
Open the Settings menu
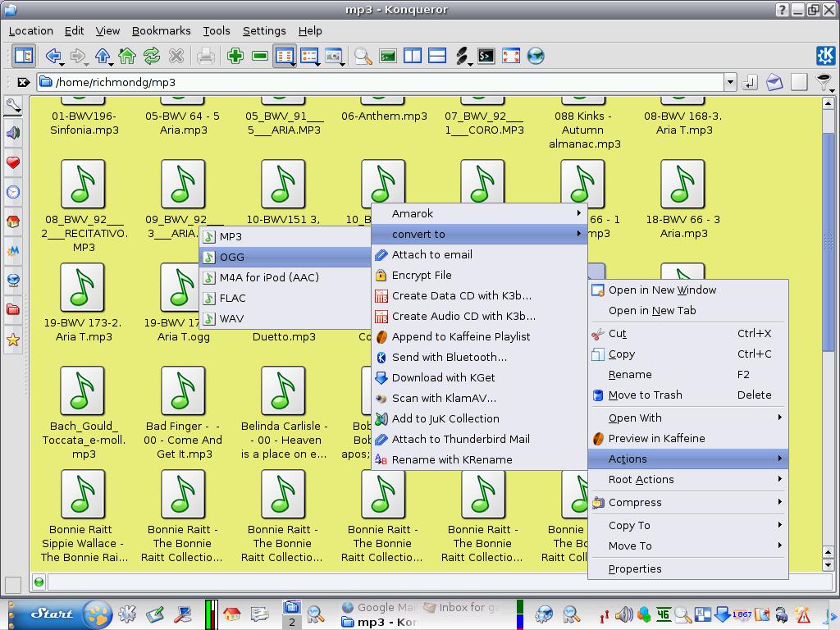click(264, 31)
